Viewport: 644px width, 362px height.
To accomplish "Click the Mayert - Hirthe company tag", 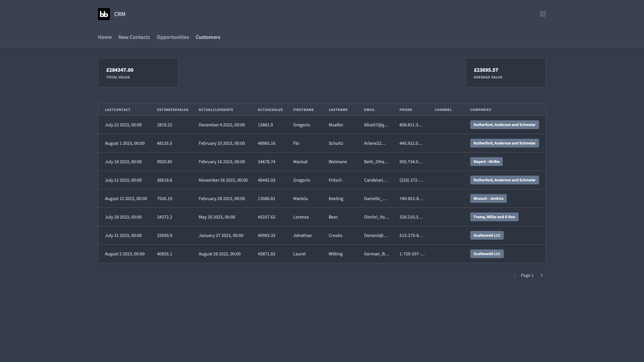I will point(486,162).
